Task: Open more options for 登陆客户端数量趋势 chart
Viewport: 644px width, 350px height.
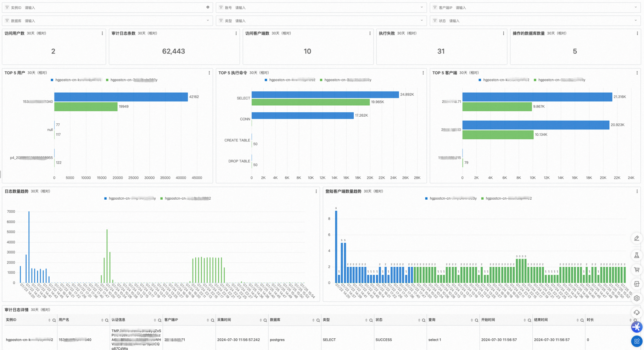Action: point(637,191)
